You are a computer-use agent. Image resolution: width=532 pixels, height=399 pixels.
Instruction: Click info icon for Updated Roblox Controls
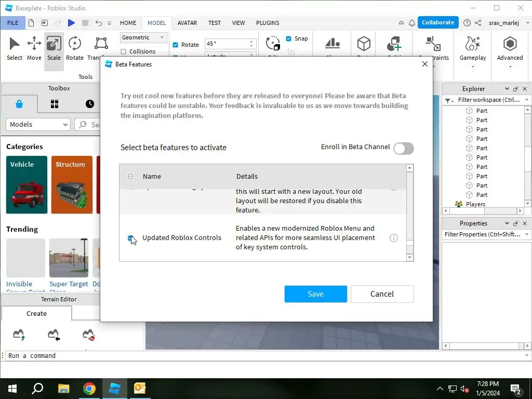(x=394, y=238)
